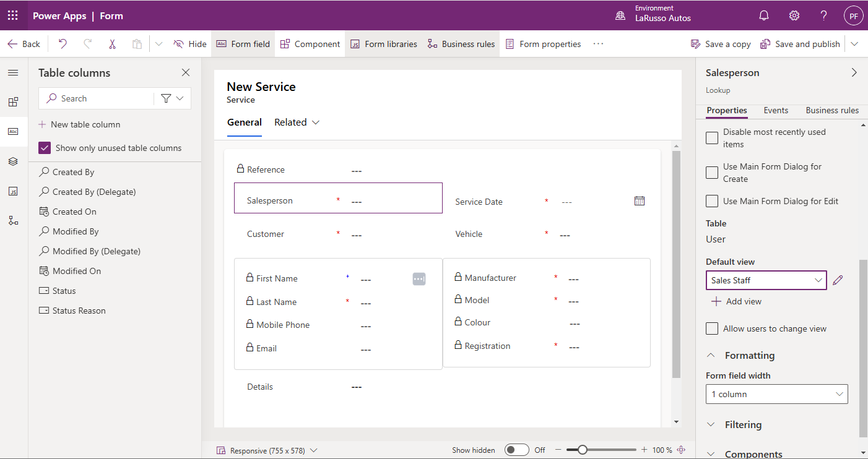The image size is (868, 459).
Task: Switch to the Events tab
Action: pyautogui.click(x=776, y=110)
